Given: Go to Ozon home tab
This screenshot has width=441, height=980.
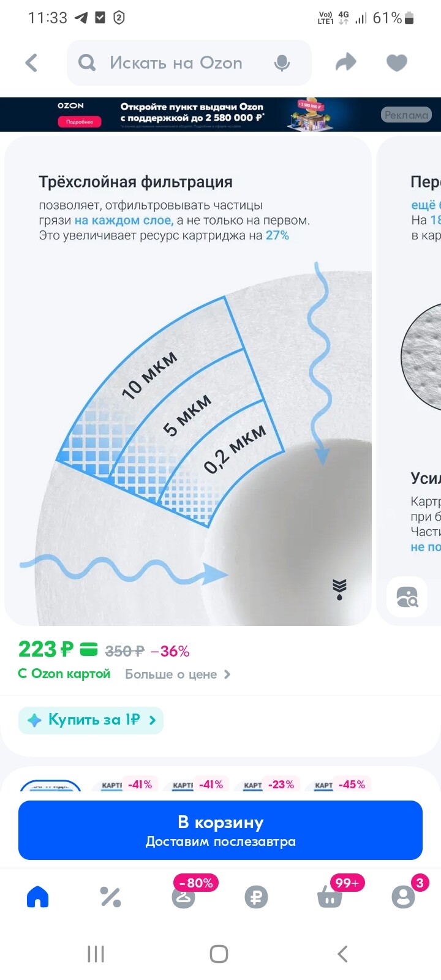Looking at the screenshot, I should 38,897.
